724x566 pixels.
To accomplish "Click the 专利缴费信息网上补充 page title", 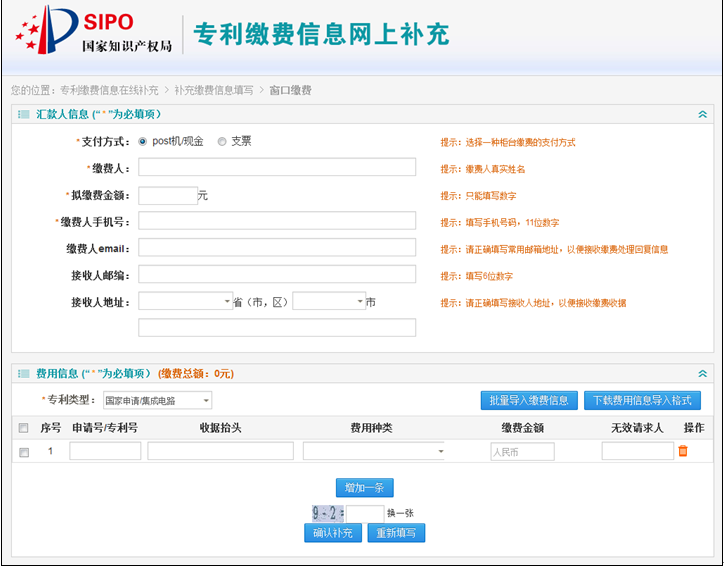I will (321, 34).
